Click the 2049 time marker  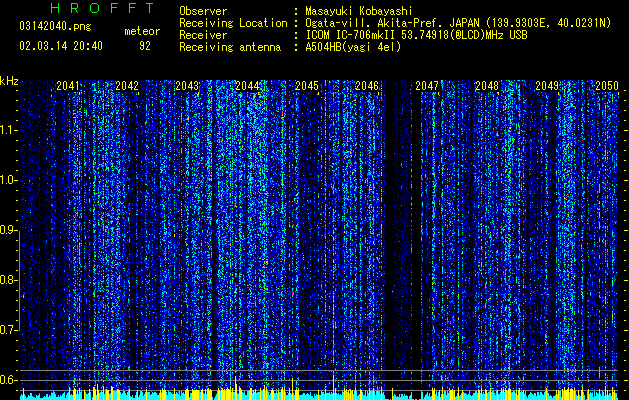pyautogui.click(x=547, y=86)
